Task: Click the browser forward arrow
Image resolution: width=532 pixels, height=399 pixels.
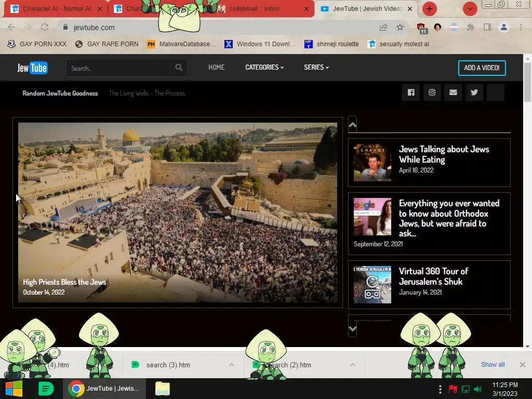Action: tap(28, 27)
